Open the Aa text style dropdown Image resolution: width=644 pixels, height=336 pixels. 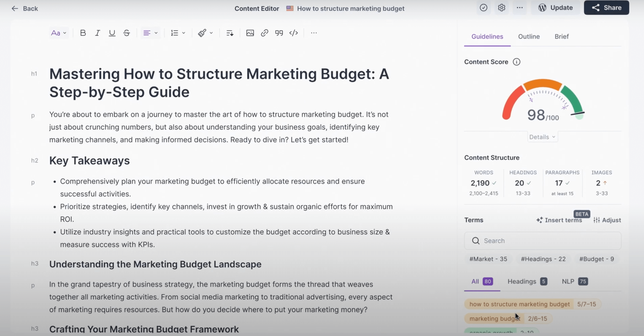click(x=58, y=33)
